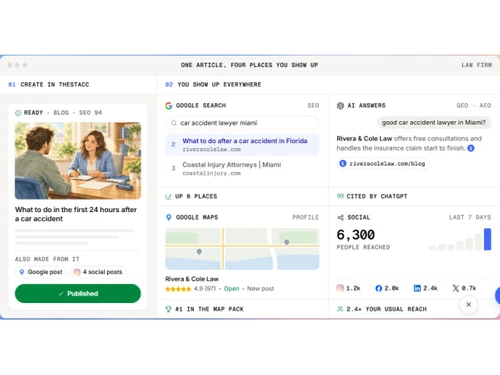Click the article title 'What to do in the first 24 hours'
This screenshot has width=500, height=375.
coord(76,214)
